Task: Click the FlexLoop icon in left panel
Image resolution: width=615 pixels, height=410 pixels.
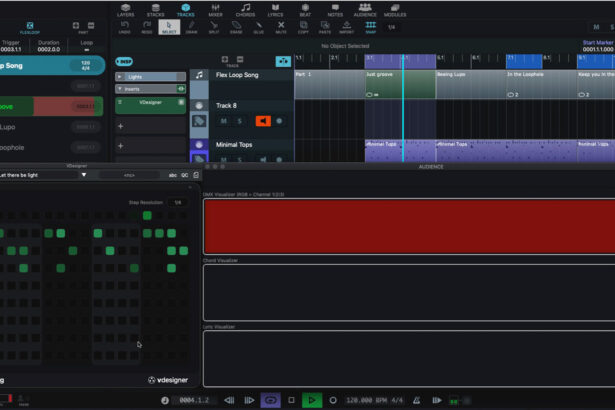Action: click(x=30, y=28)
